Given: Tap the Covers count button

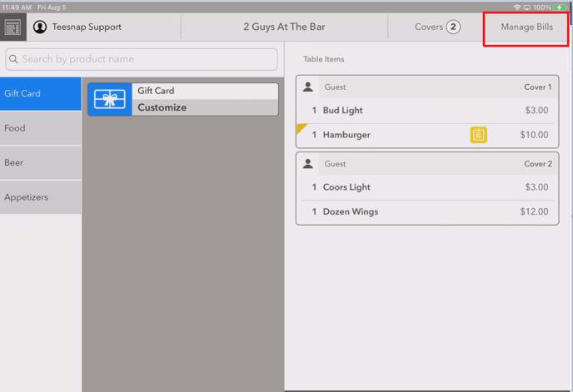Looking at the screenshot, I should click(437, 27).
